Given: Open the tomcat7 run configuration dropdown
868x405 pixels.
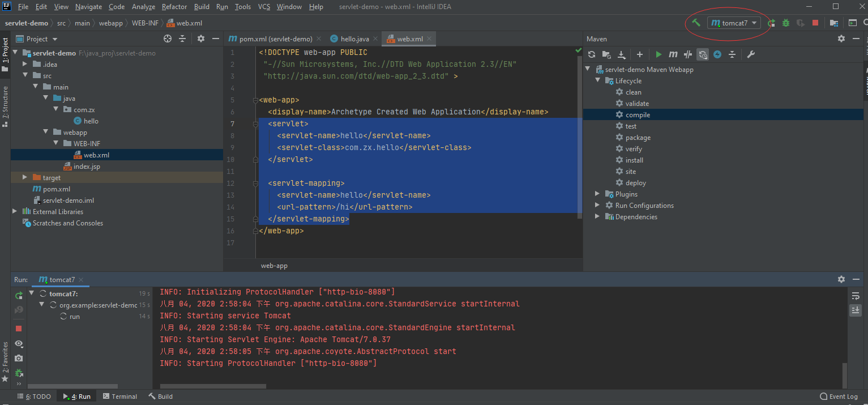Looking at the screenshot, I should click(x=735, y=23).
